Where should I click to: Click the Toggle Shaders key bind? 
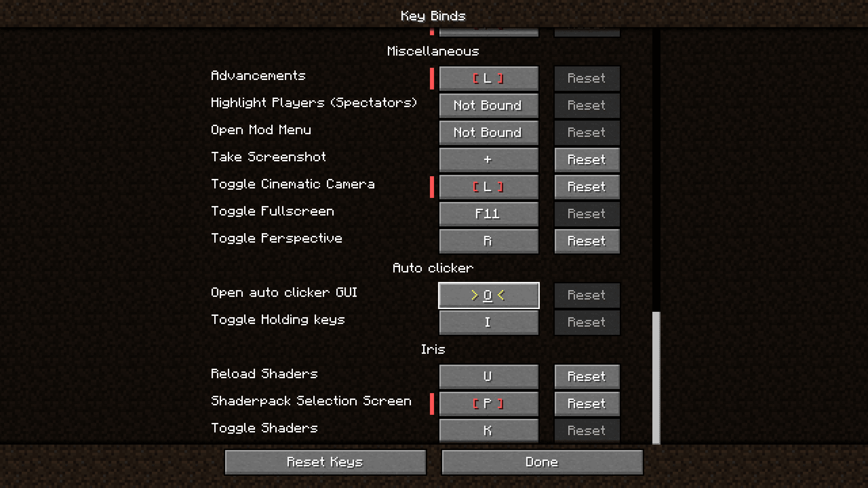488,430
